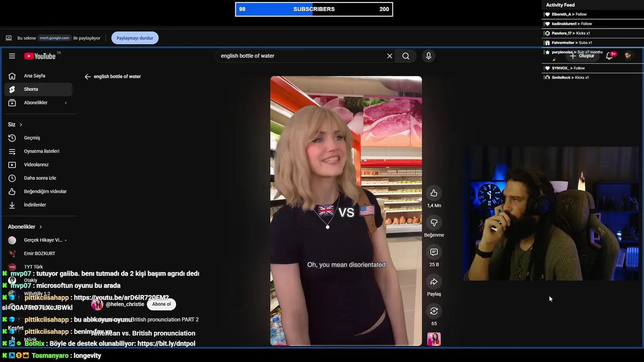
Task: Open Abonelikler in the left menu
Action: coord(38,103)
